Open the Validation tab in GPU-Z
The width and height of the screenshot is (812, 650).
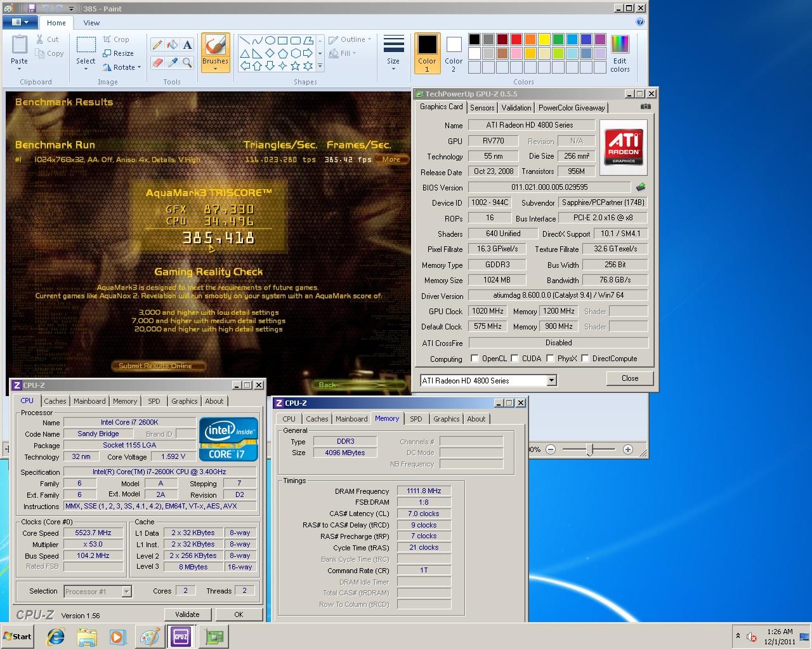pos(516,108)
